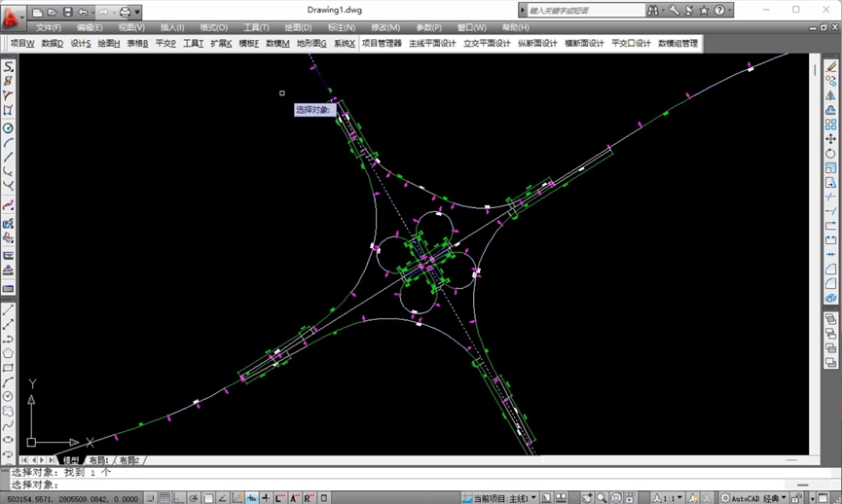Select the Erase tool in right toolbar
The height and width of the screenshot is (504, 842).
click(x=830, y=67)
